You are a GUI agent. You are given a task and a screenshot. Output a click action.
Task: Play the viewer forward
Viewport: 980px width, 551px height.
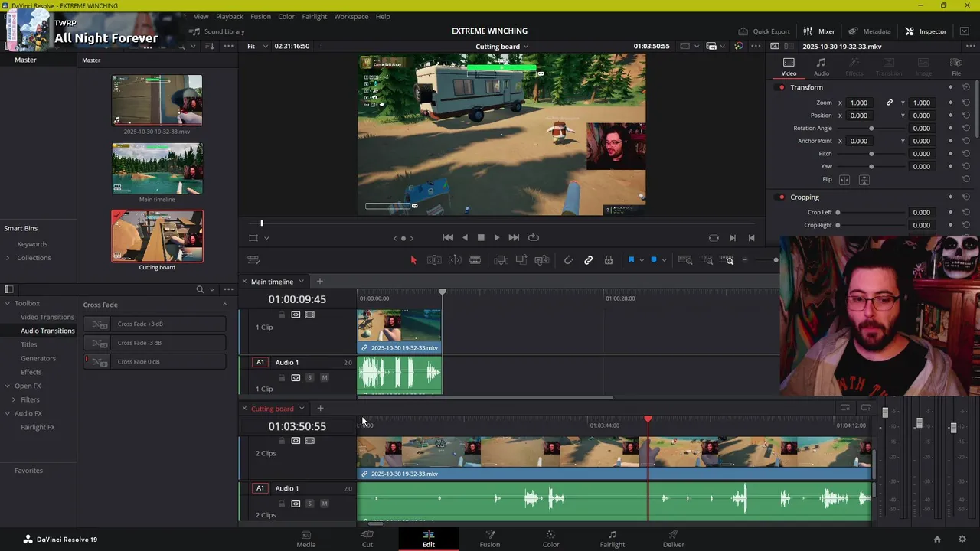pyautogui.click(x=496, y=237)
